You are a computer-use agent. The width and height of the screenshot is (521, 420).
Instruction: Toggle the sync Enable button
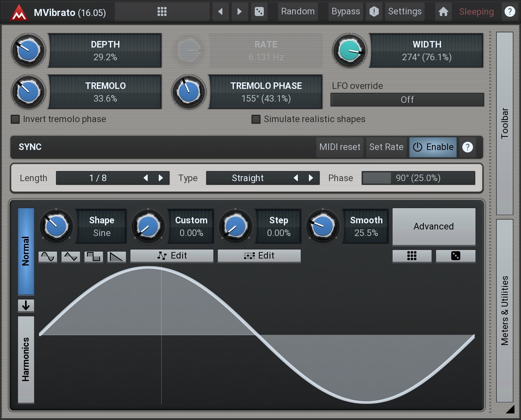433,147
